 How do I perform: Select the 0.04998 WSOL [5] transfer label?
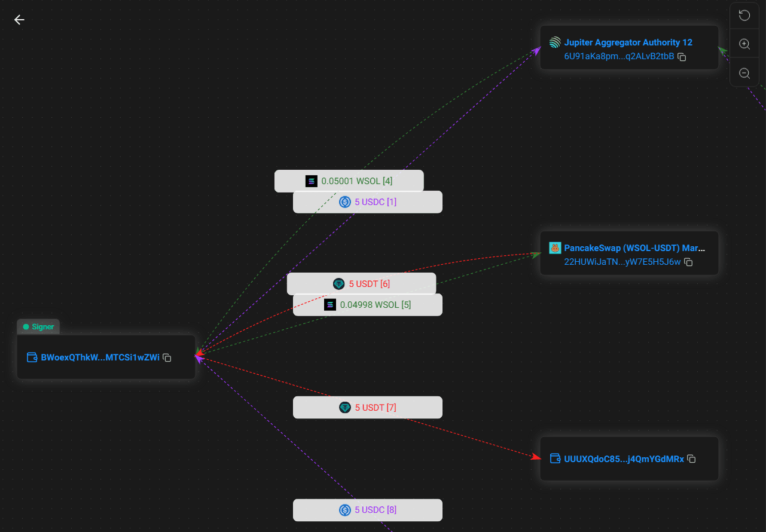368,305
